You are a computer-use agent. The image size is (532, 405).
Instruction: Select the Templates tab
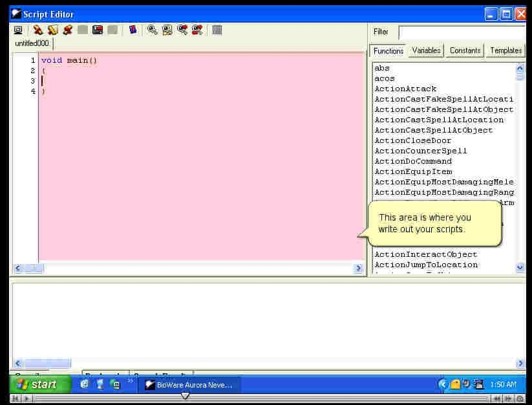[x=505, y=50]
